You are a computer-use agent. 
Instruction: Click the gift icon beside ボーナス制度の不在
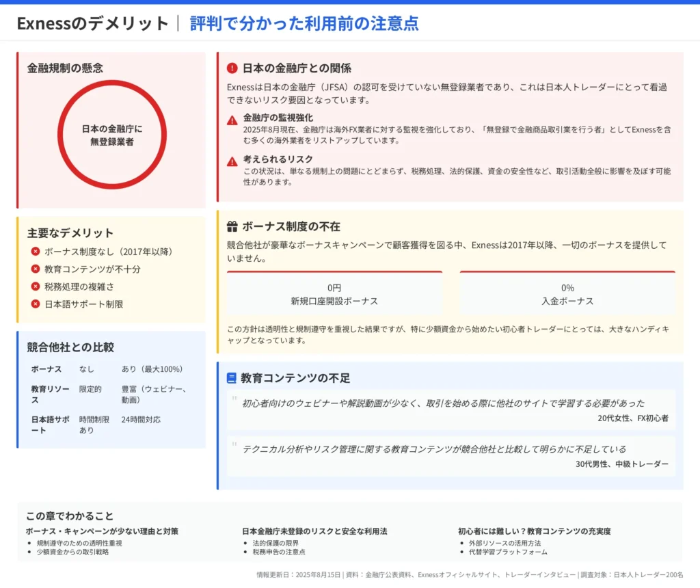point(232,227)
